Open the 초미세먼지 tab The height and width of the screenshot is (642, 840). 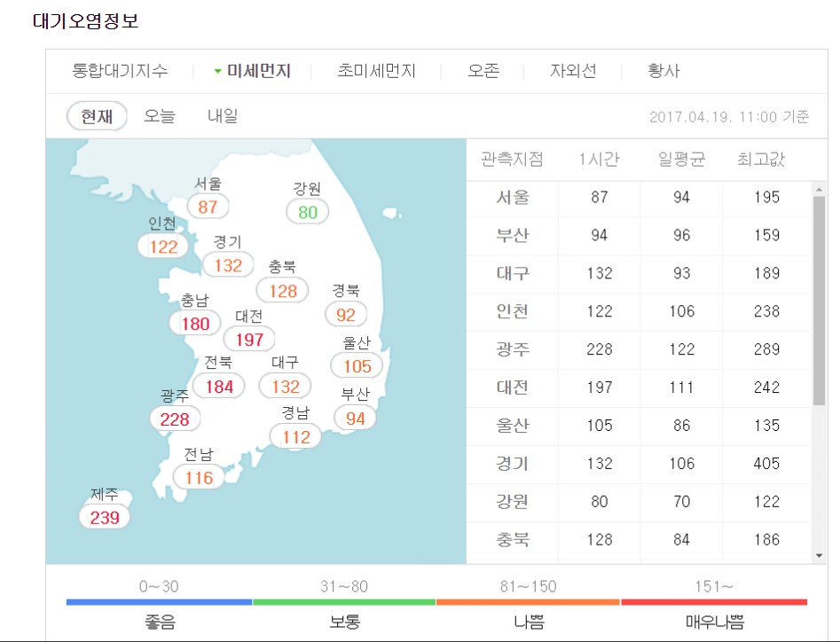378,70
